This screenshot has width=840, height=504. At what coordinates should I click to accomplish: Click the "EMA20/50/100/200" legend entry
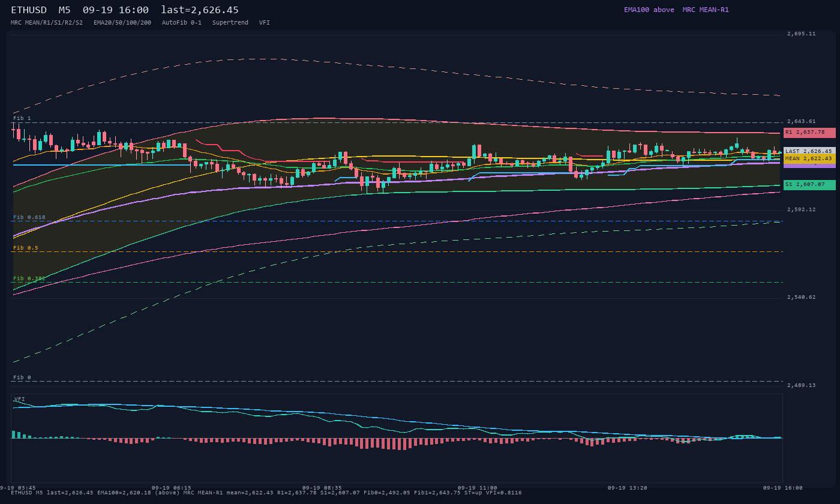[x=122, y=22]
